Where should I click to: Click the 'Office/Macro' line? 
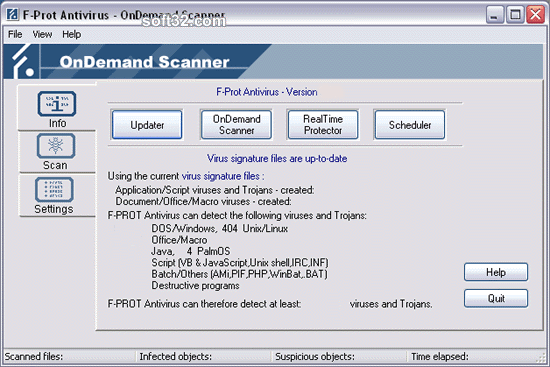pos(179,240)
